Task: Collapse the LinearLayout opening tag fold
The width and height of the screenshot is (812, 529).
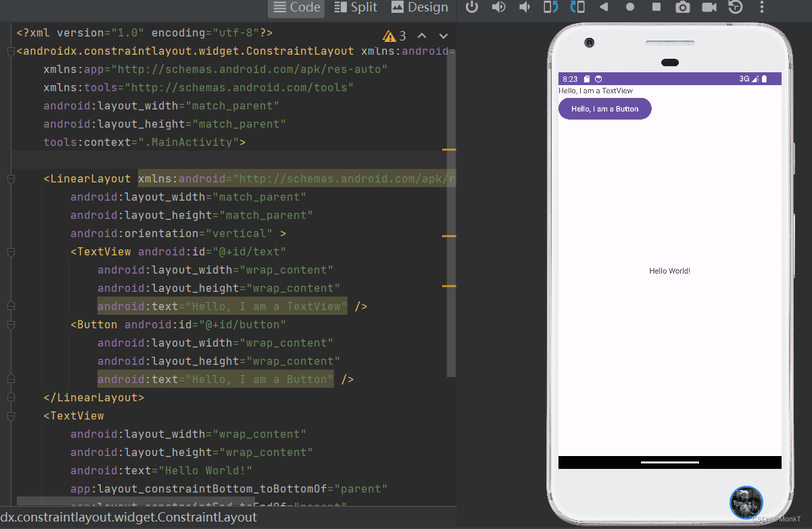Action: tap(11, 179)
